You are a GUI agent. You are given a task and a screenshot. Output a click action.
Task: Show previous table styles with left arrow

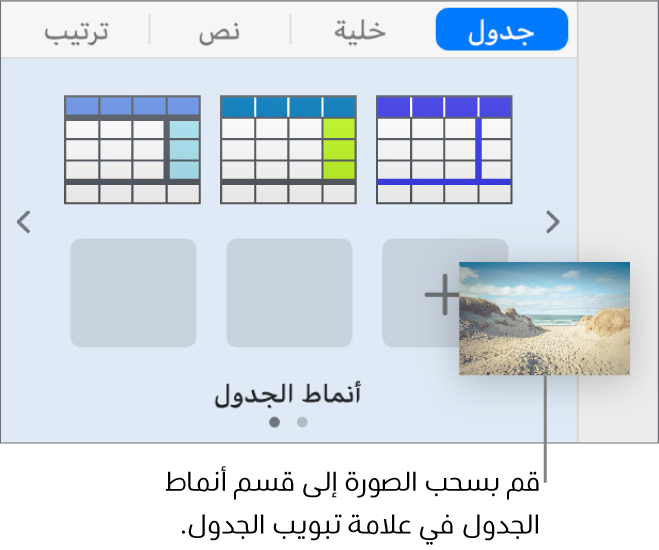point(25,222)
